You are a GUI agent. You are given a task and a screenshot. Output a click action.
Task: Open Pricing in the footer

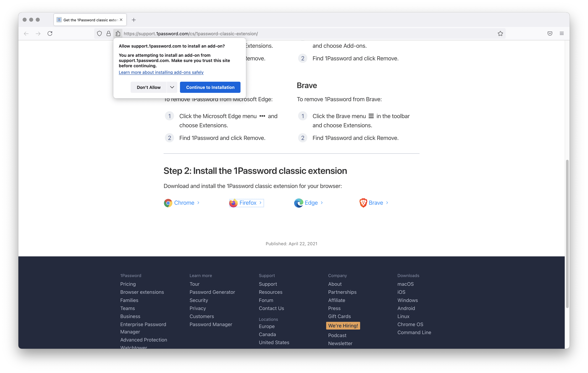[x=128, y=284]
